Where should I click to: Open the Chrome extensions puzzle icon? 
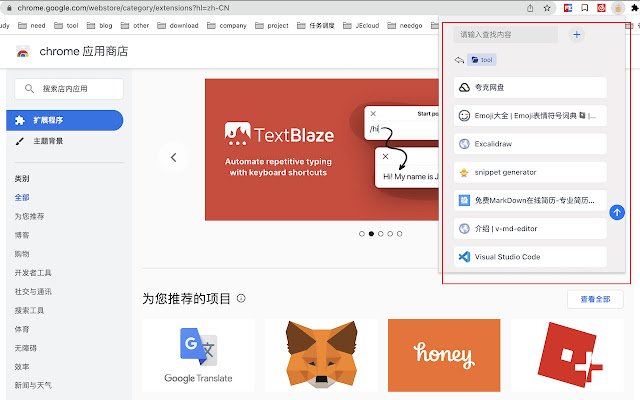click(635, 8)
